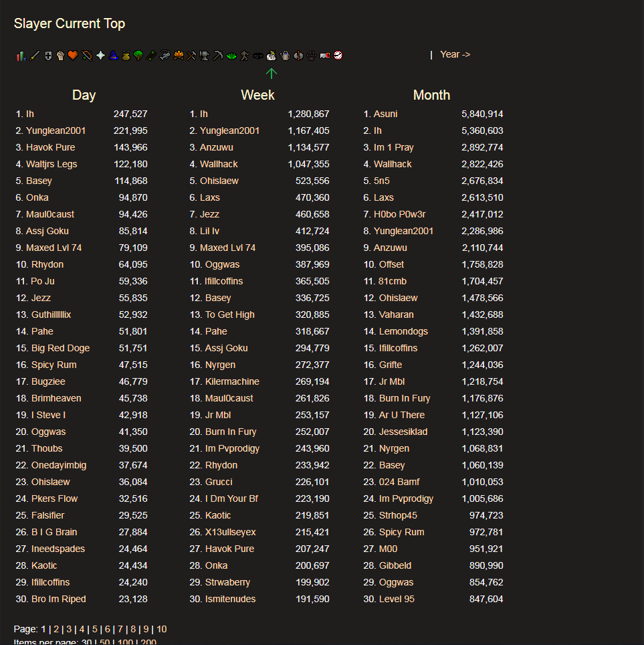Image resolution: width=644 pixels, height=645 pixels.
Task: Open Ismitenudes player link
Action: (230, 599)
